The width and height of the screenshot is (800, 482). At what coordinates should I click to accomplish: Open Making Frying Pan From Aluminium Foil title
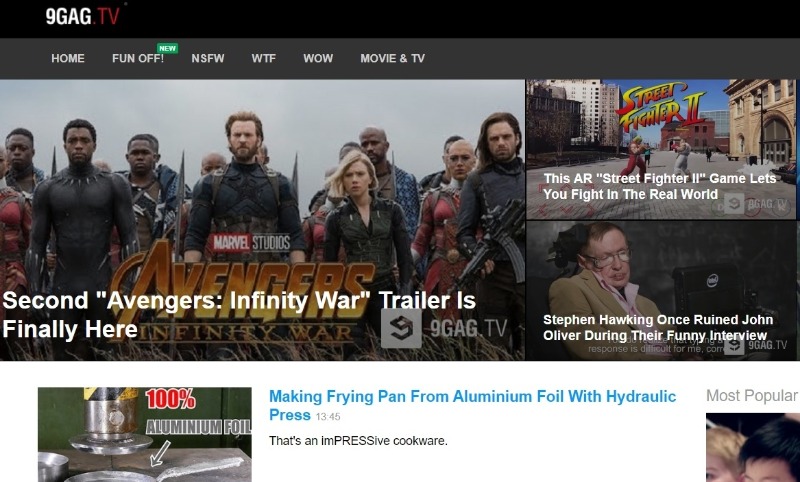(x=472, y=405)
